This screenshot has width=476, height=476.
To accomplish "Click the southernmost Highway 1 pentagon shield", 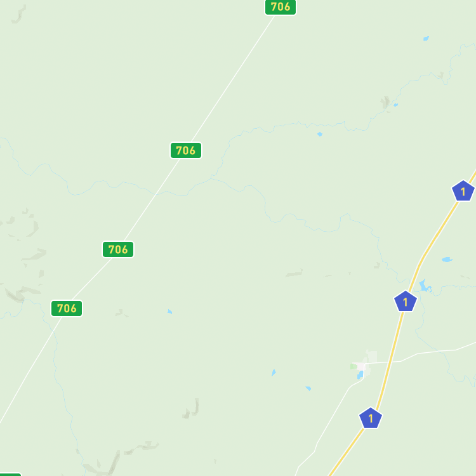I will pos(371,418).
